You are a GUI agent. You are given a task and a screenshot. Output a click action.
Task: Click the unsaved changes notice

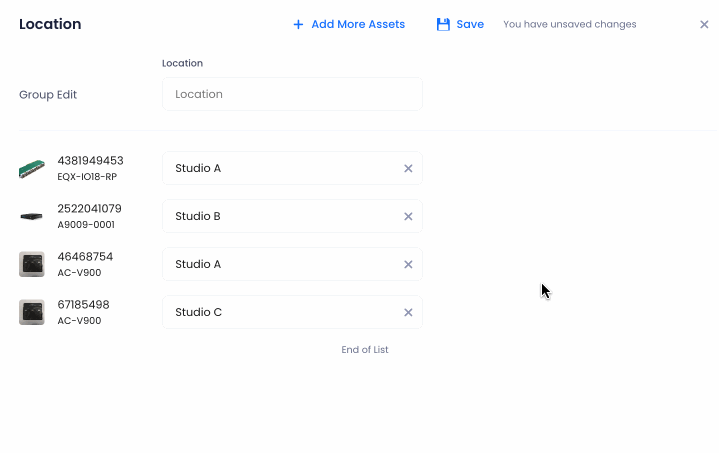570,24
